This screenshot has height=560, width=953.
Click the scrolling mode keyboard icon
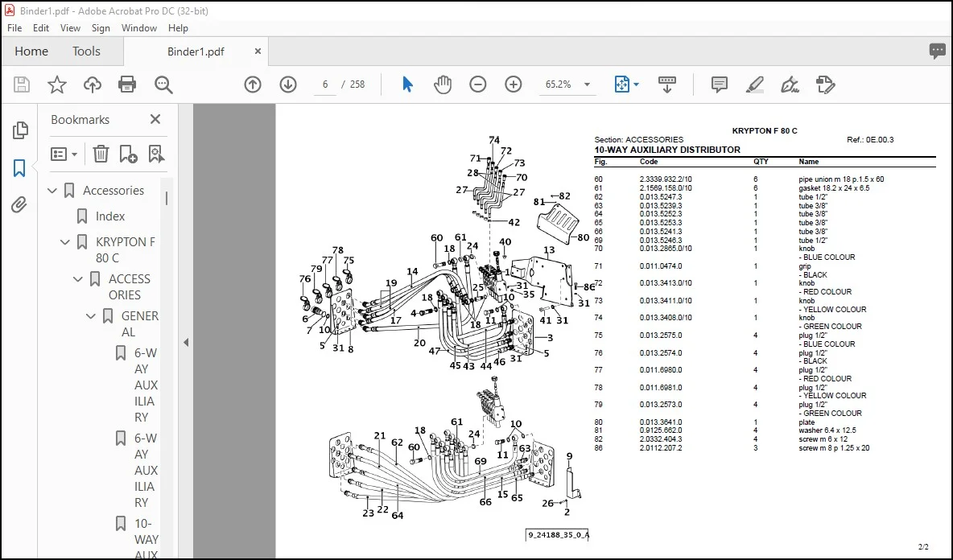667,84
